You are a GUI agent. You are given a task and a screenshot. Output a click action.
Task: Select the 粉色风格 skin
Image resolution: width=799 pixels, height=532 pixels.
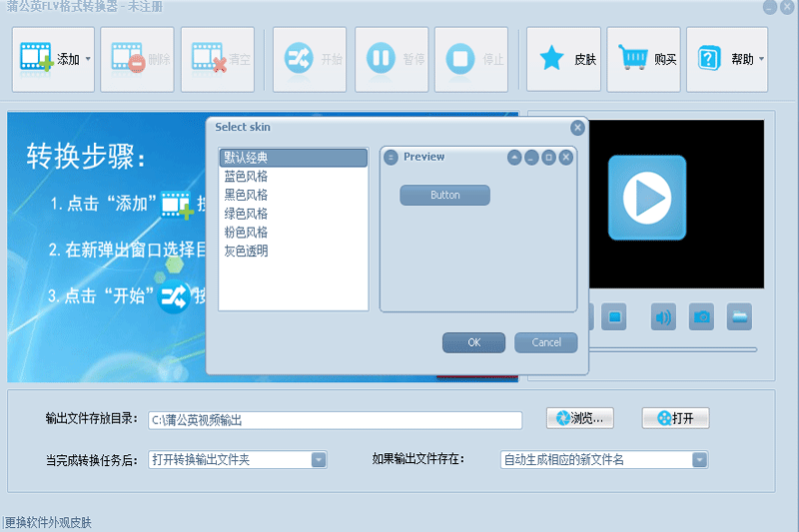[294, 233]
